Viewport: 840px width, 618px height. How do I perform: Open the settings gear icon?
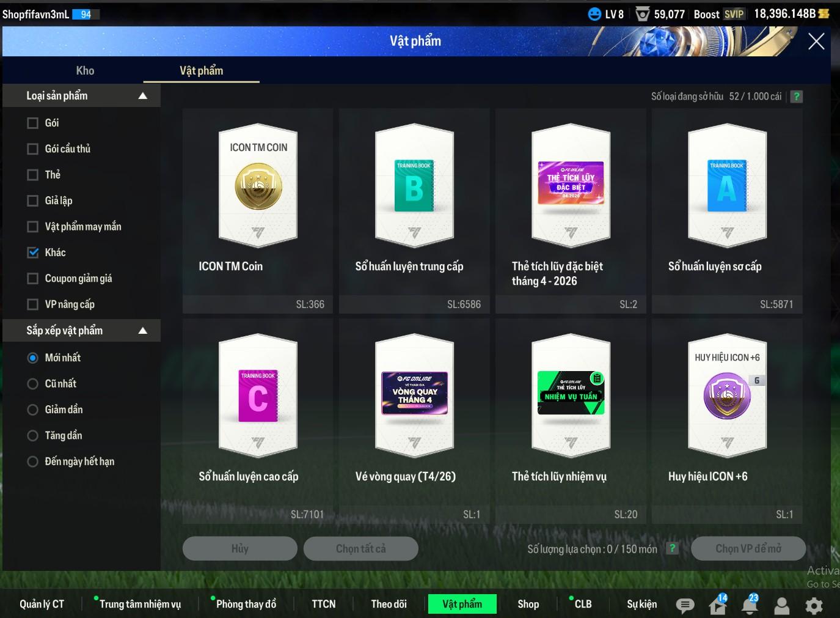[x=814, y=605]
